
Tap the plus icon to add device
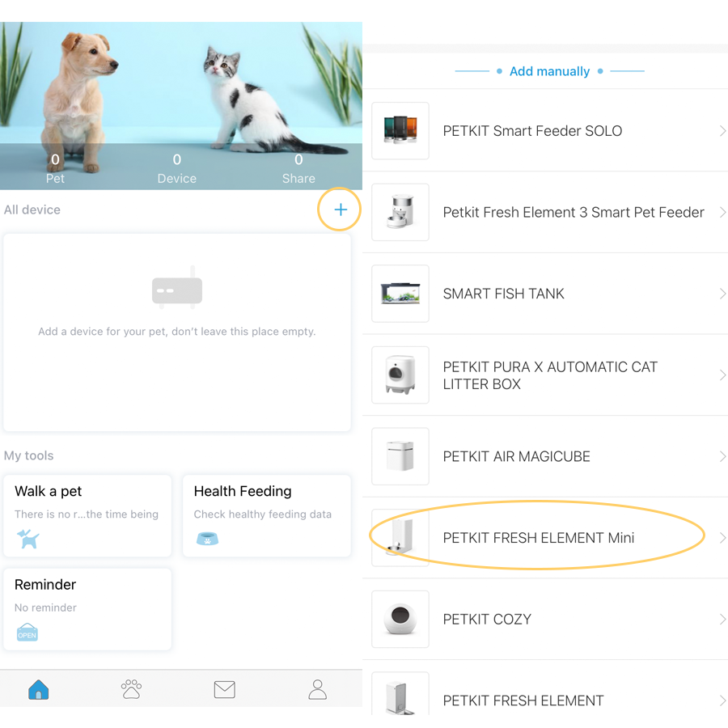[x=341, y=210]
